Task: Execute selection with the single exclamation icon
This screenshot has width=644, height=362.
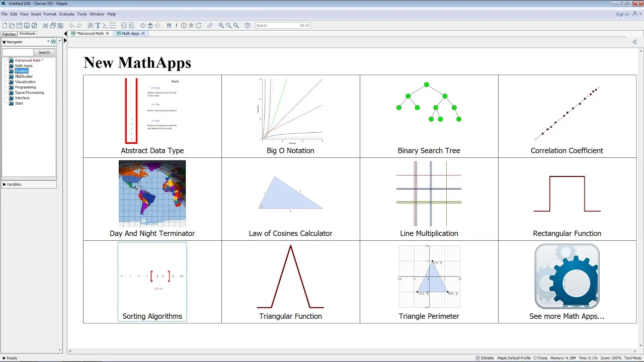Action: click(x=176, y=25)
